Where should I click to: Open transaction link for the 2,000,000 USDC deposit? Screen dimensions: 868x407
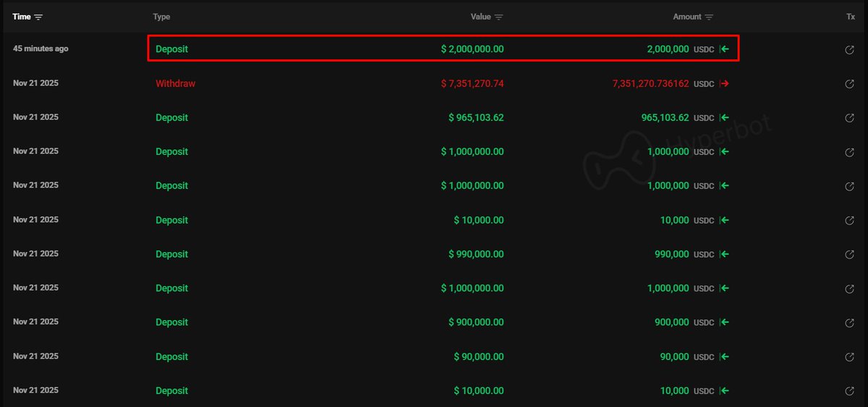850,50
